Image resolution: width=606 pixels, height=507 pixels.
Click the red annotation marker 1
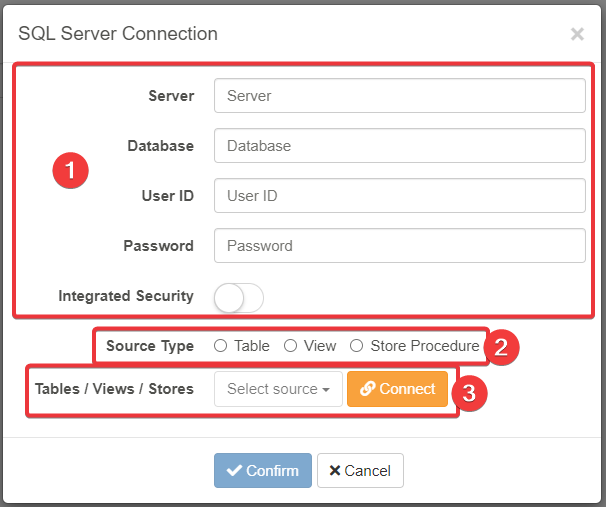tap(70, 171)
